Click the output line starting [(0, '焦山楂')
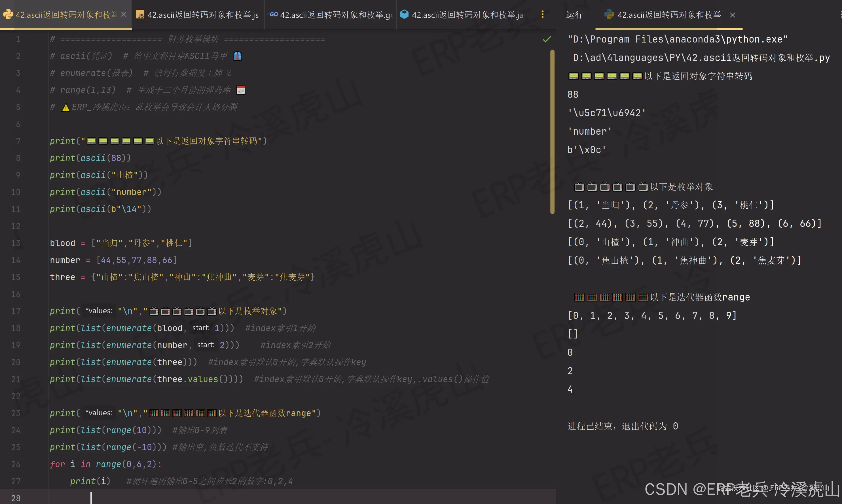Screen dimensions: 842x504 coord(684,261)
